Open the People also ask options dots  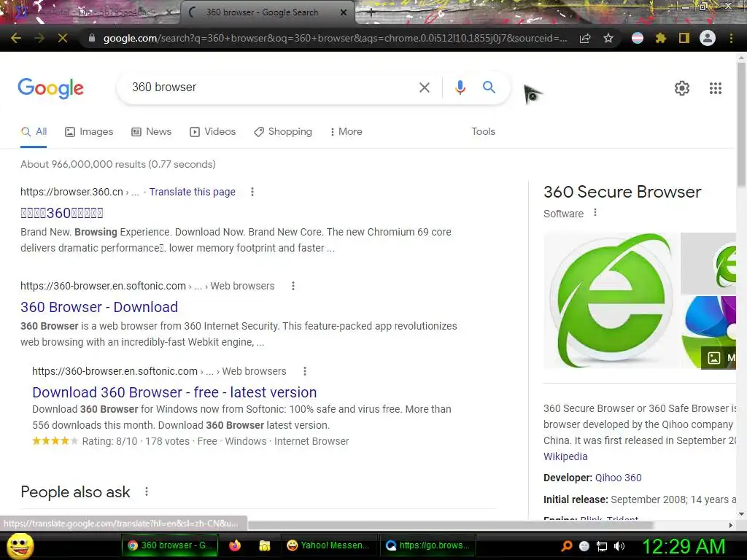click(146, 491)
